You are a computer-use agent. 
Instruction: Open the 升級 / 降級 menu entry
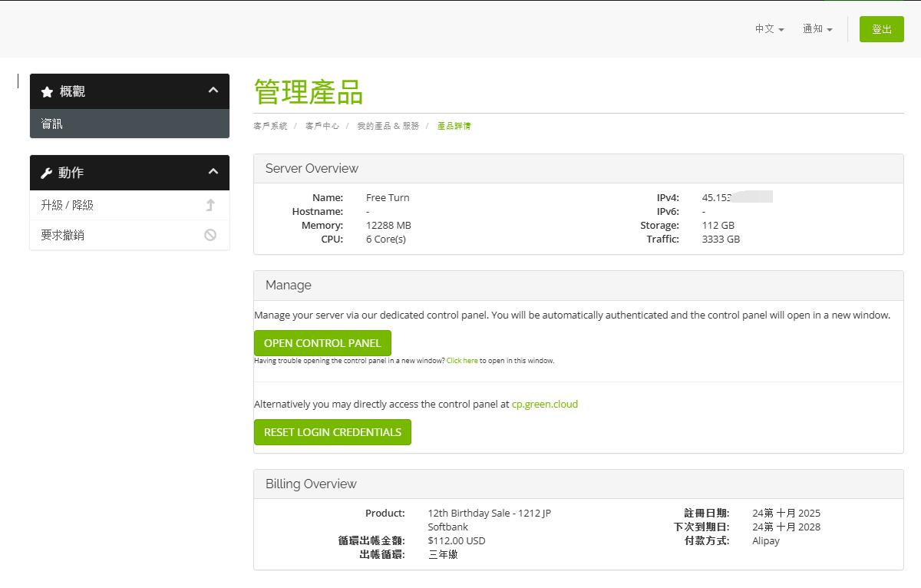[x=68, y=205]
